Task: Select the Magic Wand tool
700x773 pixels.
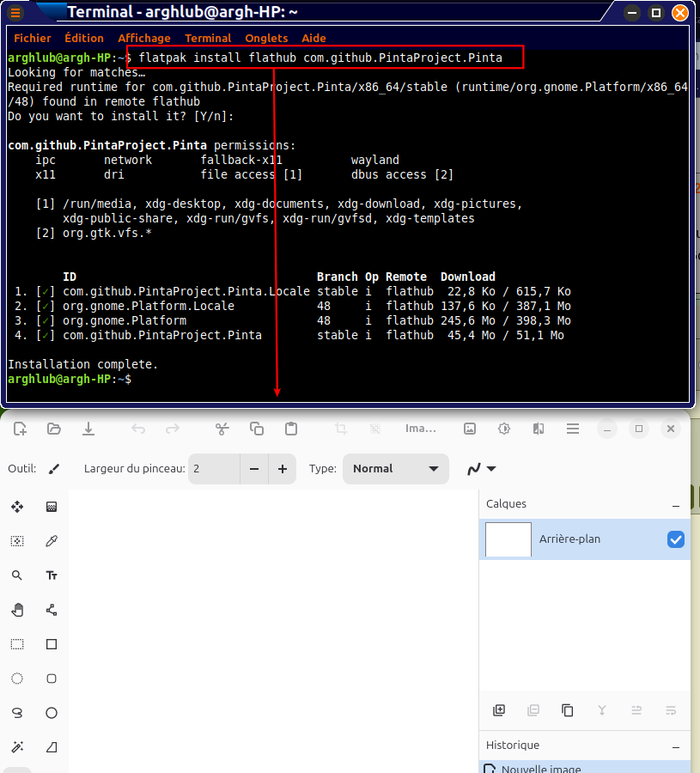Action: [17, 747]
